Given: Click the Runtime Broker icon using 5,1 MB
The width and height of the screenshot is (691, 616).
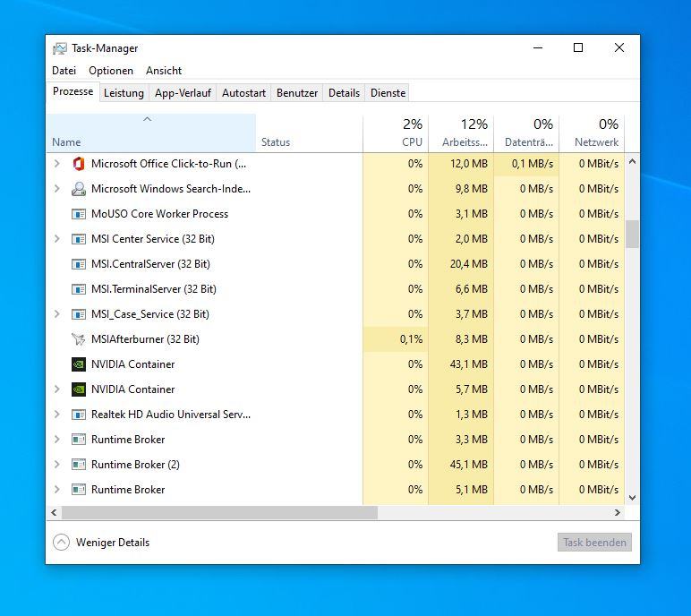Looking at the screenshot, I should [79, 490].
